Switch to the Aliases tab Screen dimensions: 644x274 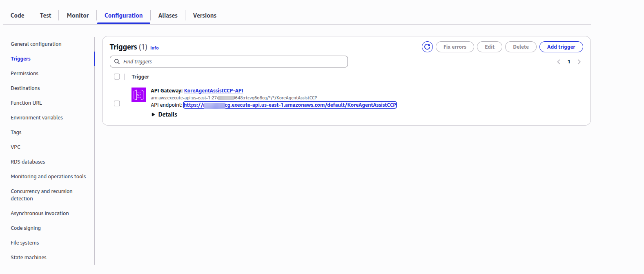coord(168,16)
